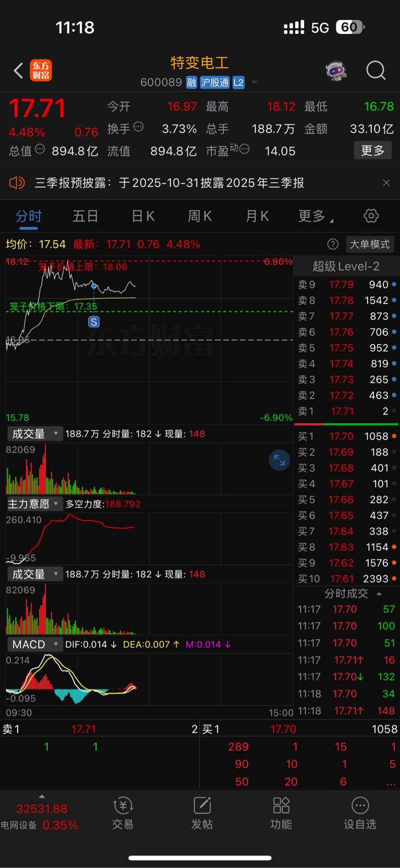Screen dimensions: 400x868
Task: Switch to the 五日 tab
Action: pos(85,216)
